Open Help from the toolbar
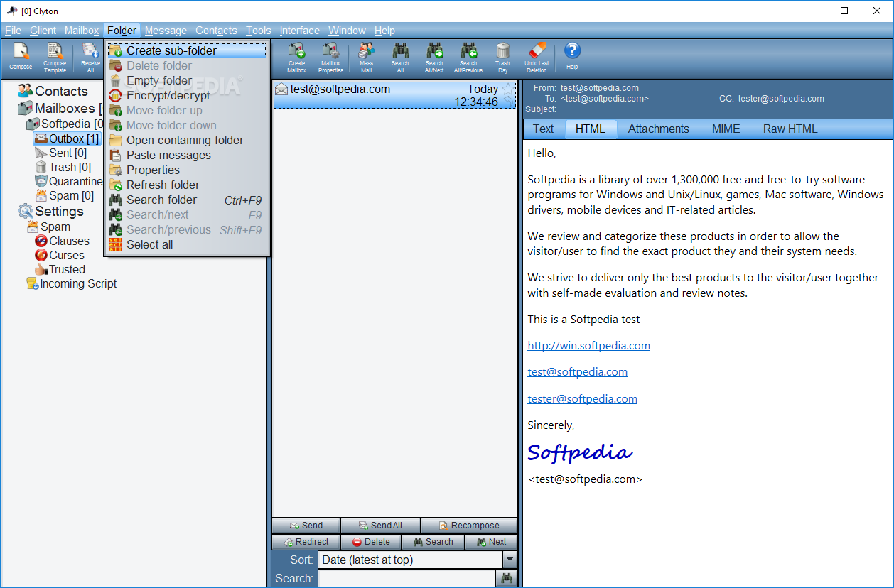Image resolution: width=894 pixels, height=588 pixels. click(572, 55)
